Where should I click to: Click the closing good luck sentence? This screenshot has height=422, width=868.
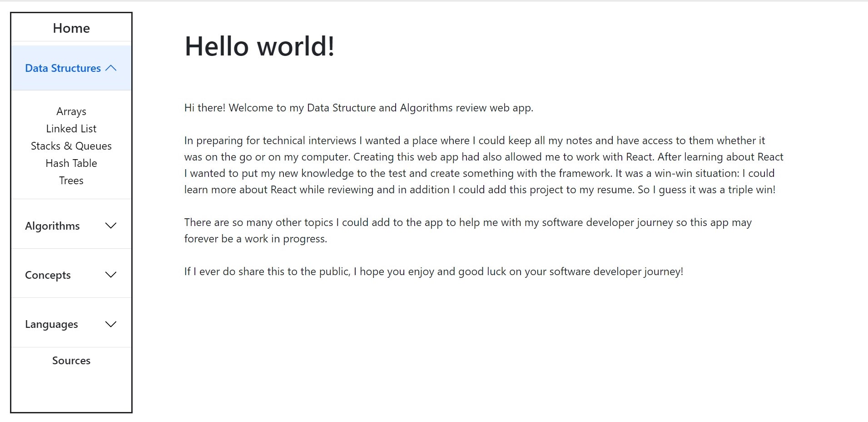tap(433, 271)
